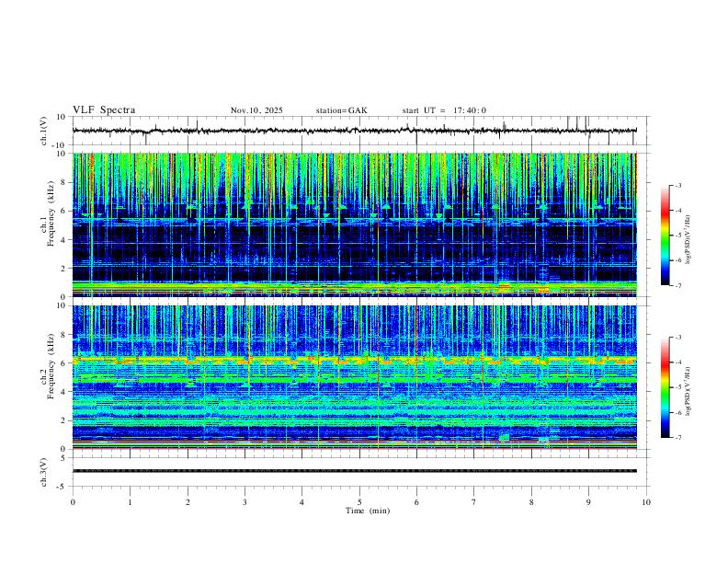Click the ch.1 spectrogram color bar
The height and width of the screenshot is (563, 728).
pos(665,236)
